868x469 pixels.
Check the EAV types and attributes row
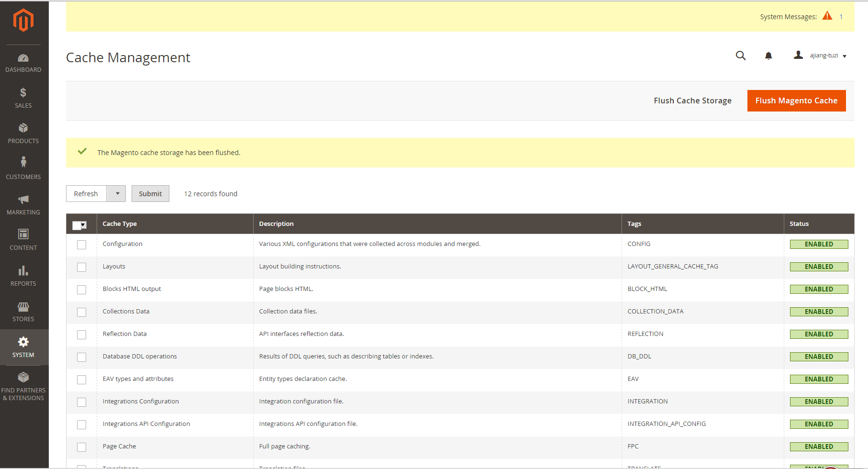[82, 380]
